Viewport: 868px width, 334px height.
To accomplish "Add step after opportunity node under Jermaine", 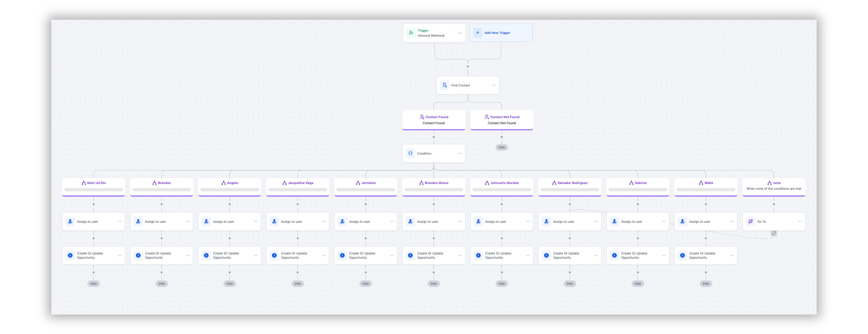I will [x=366, y=272].
